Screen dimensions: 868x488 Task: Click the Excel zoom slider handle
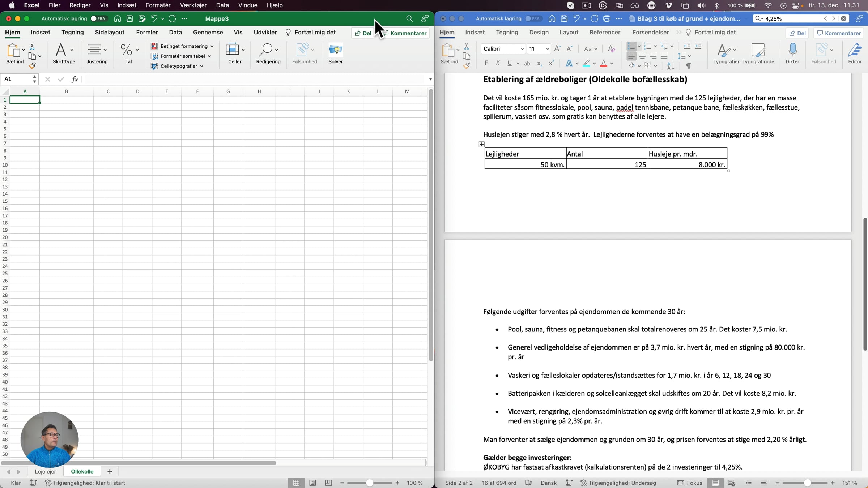(x=369, y=483)
